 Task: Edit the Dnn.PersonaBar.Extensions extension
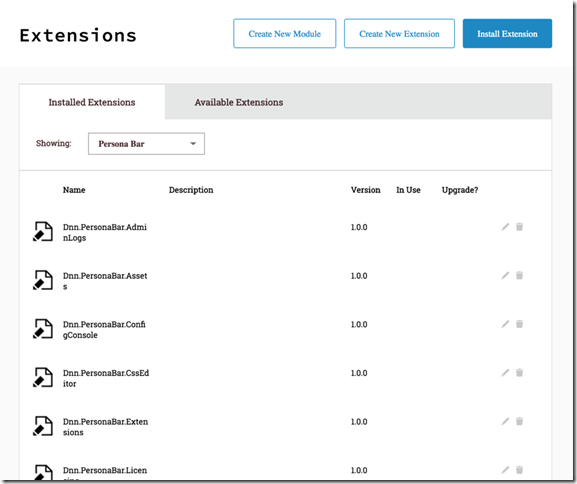(505, 421)
